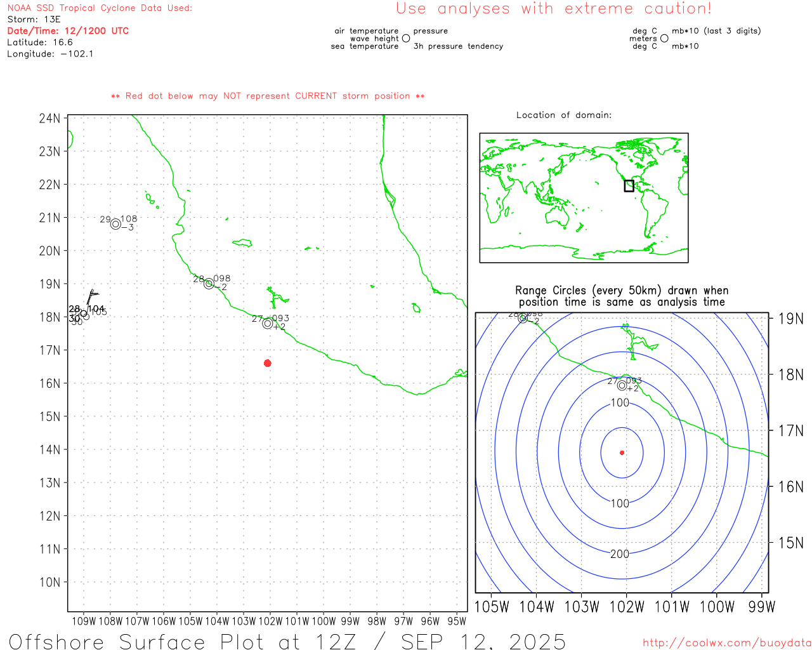Click the world locator map thumbnail
This screenshot has width=812, height=650.
(584, 198)
